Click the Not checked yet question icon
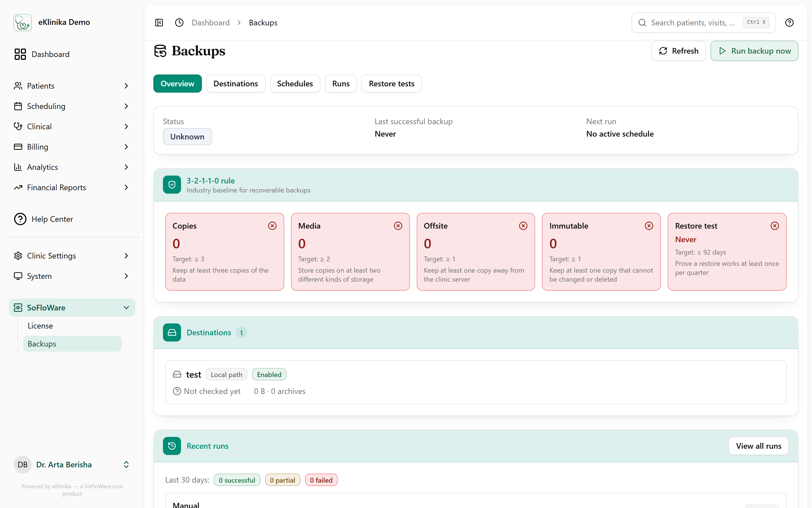This screenshot has height=508, width=812. coord(177,391)
